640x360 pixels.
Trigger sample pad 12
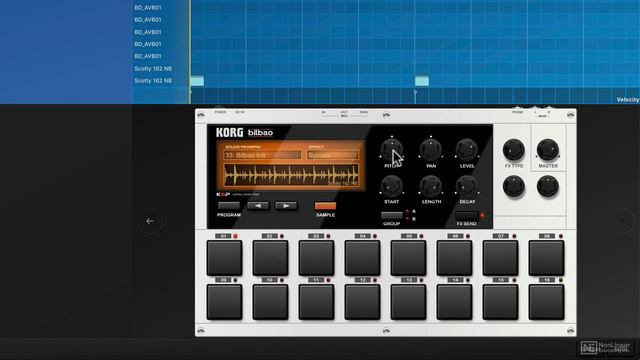(x=362, y=302)
